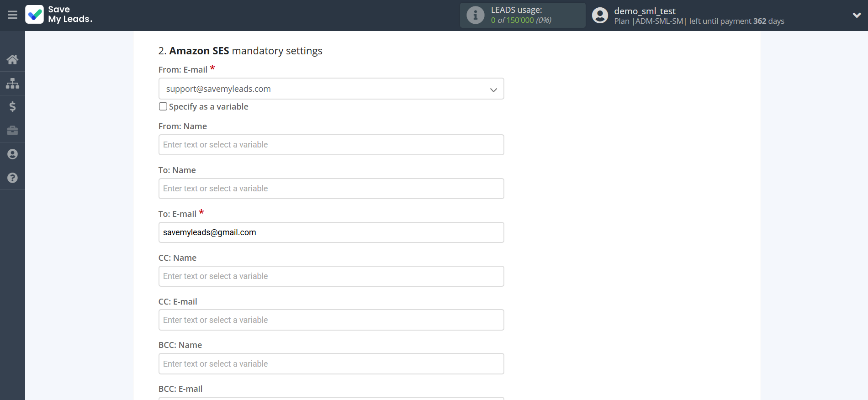
Task: Open Billing via the sidebar dollar icon
Action: (x=12, y=107)
